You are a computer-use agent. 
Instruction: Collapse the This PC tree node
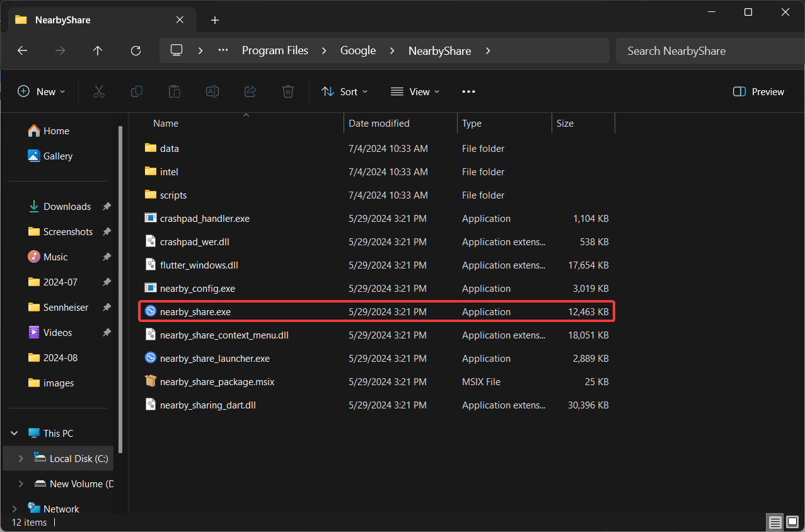click(x=14, y=434)
